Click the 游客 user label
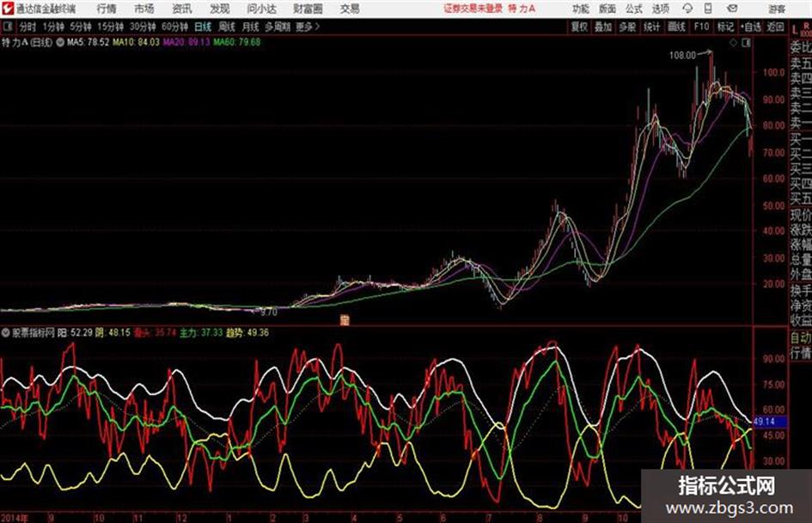 (776, 9)
